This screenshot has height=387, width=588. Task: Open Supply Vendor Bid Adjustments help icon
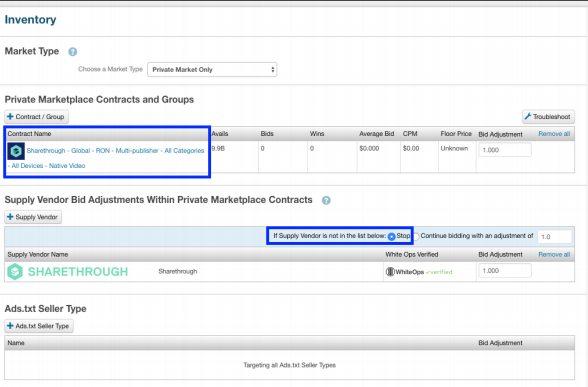point(326,200)
